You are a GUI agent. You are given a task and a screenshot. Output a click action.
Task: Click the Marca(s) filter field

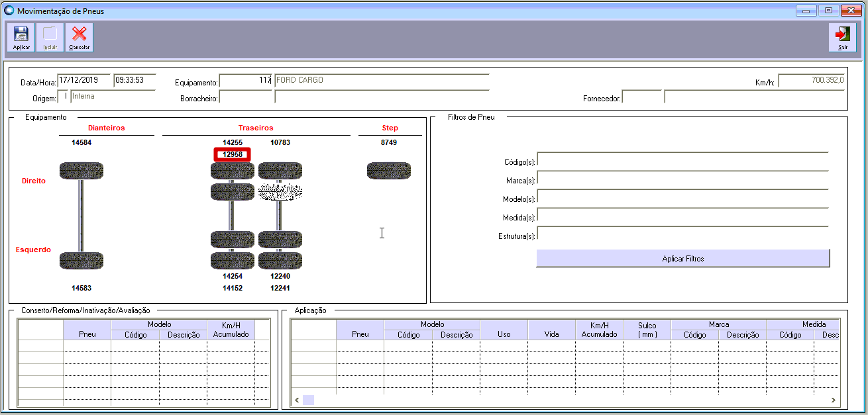[683, 178]
